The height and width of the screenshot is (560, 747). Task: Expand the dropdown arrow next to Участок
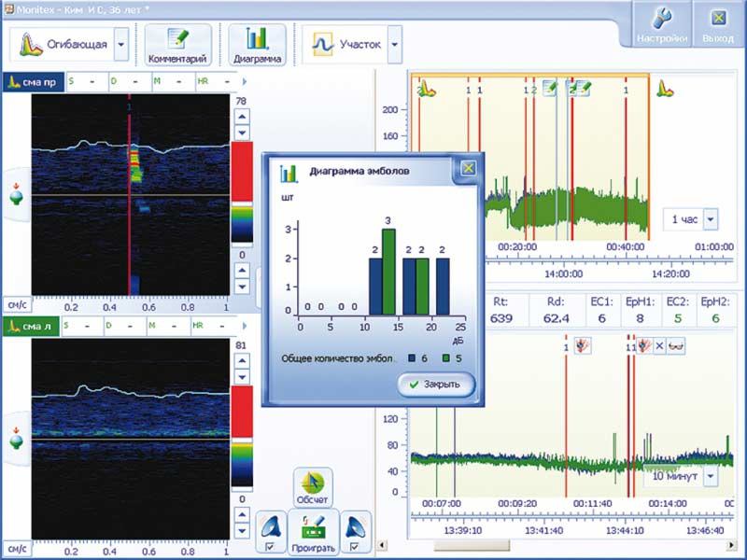(395, 44)
